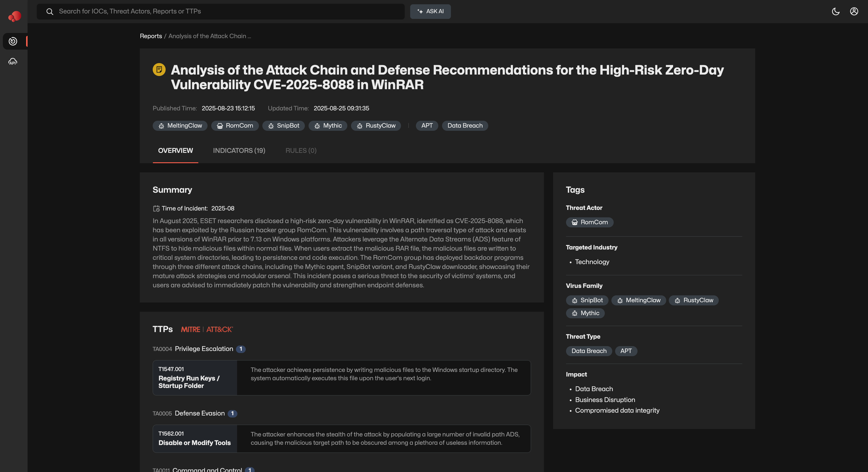868x472 pixels.
Task: Select the OVERVIEW tab
Action: coord(175,151)
